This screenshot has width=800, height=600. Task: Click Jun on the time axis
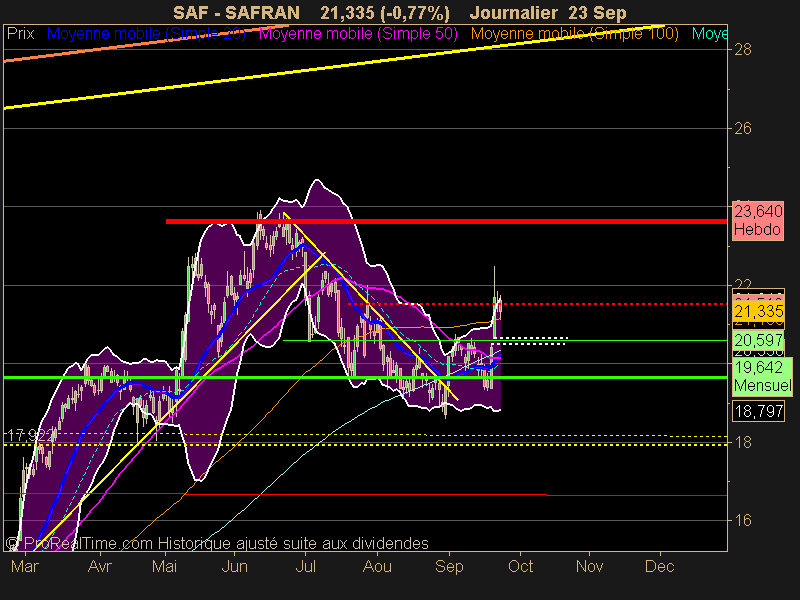pos(235,566)
